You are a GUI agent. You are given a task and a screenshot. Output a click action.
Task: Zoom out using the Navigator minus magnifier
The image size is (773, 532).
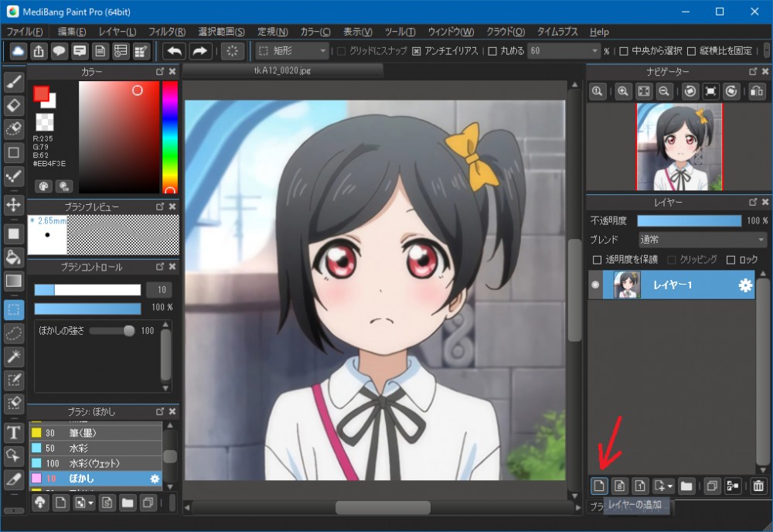point(664,91)
